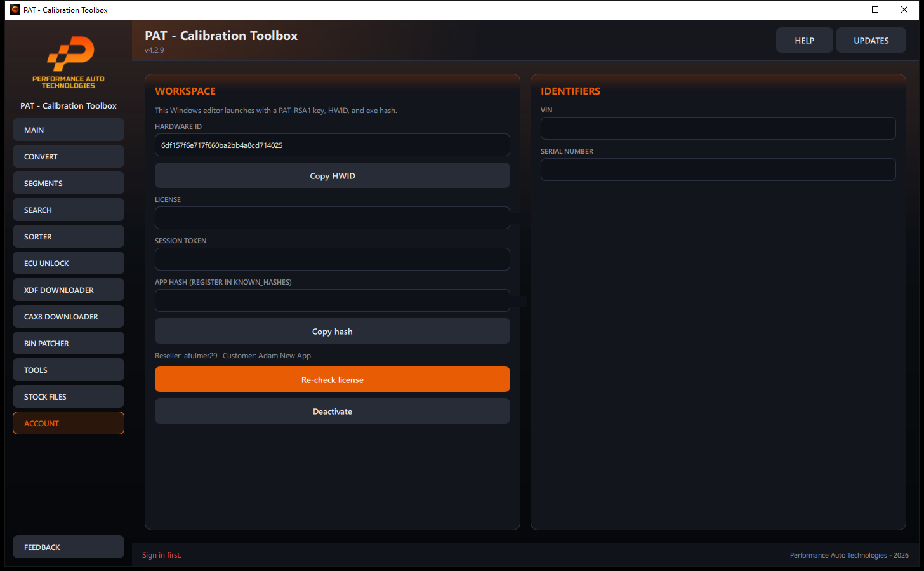The height and width of the screenshot is (571, 924).
Task: Maximize the PAT Calibration Toolbox window
Action: (x=875, y=10)
